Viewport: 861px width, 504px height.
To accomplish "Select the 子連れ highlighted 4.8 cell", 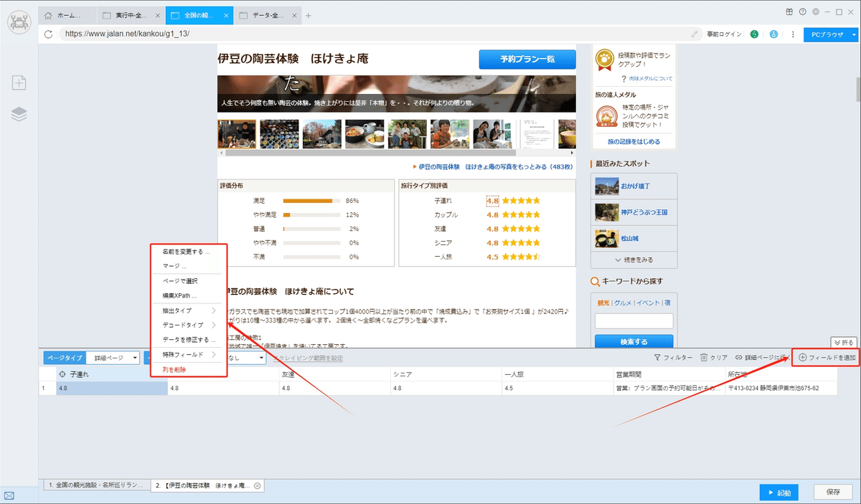I will [112, 388].
